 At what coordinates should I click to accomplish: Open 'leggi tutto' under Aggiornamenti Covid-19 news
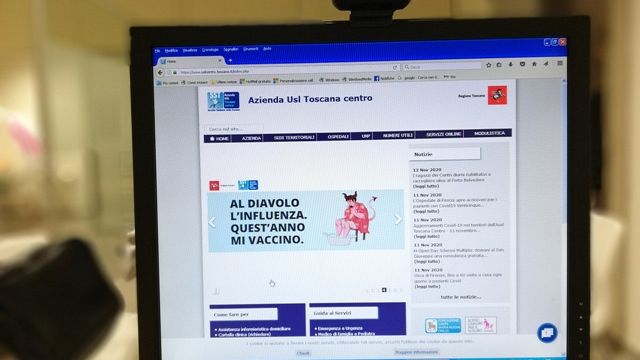click(x=427, y=236)
